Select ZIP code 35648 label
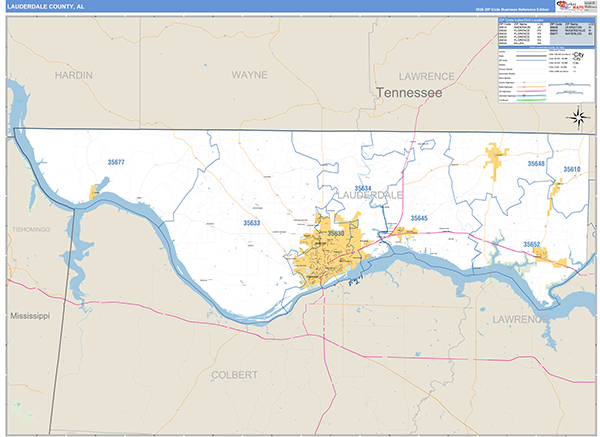 [537, 163]
